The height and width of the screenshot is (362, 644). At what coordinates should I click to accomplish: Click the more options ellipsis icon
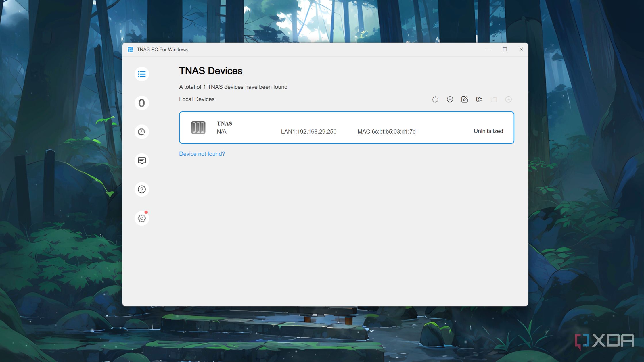pyautogui.click(x=509, y=99)
